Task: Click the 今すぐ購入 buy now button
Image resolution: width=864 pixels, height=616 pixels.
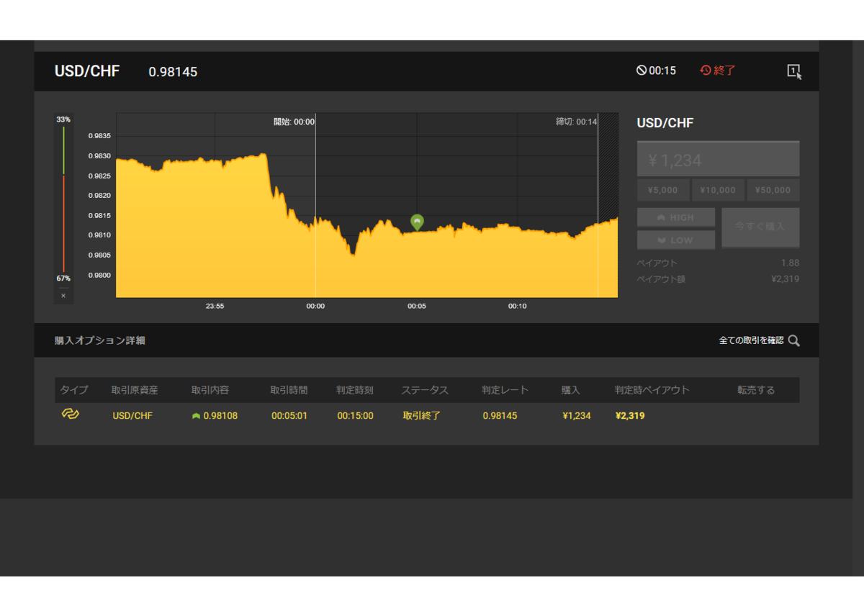Action: (x=760, y=227)
